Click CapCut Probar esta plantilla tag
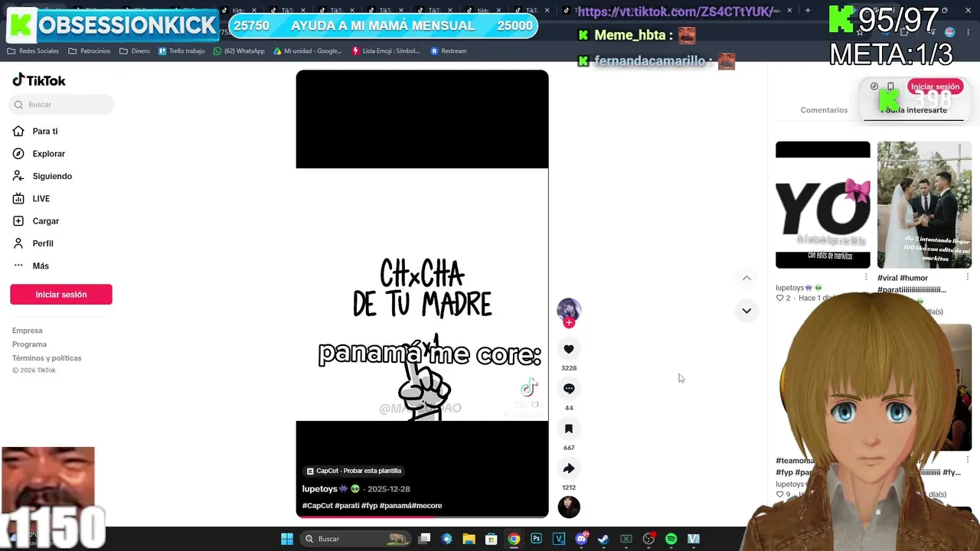The image size is (980, 551). tap(354, 471)
